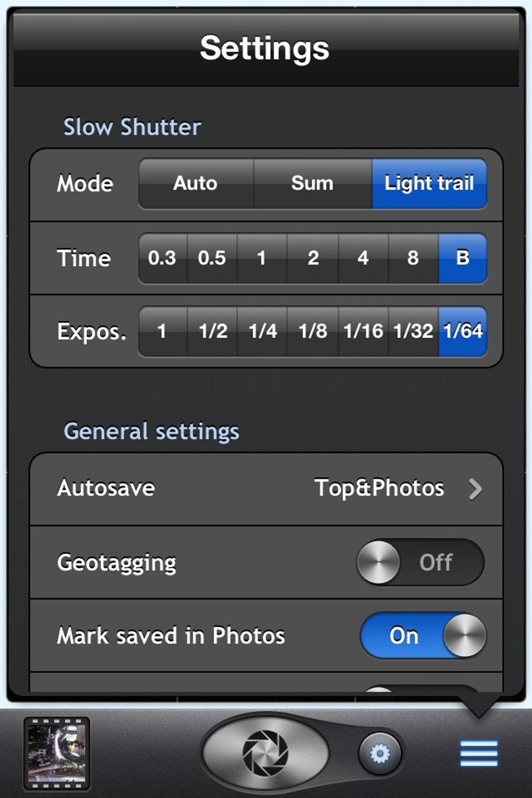
Task: Turn on the Geotagging switch
Action: [420, 562]
